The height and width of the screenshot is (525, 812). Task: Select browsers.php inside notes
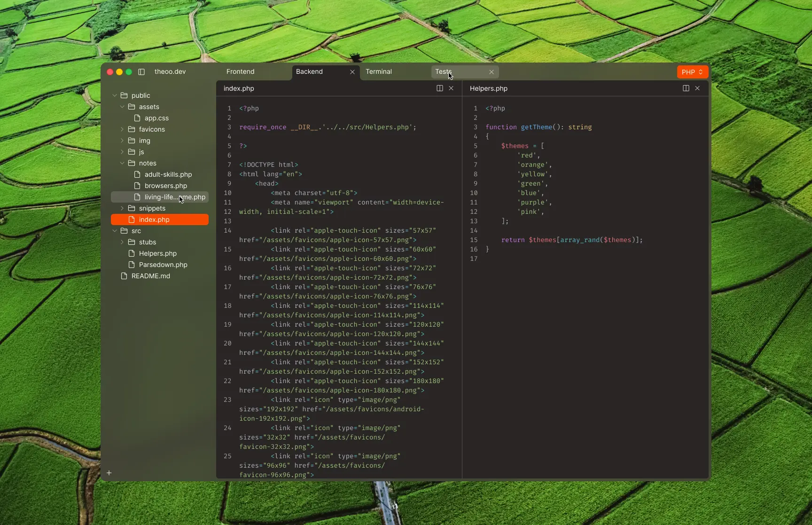pyautogui.click(x=165, y=186)
